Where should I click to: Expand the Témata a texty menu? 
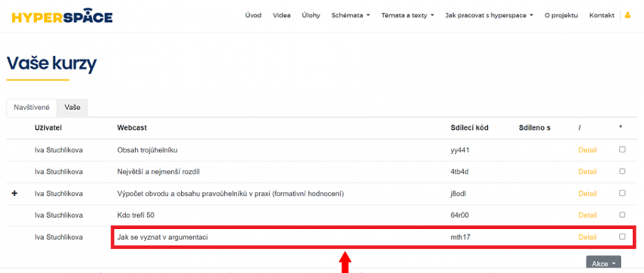[x=408, y=16]
